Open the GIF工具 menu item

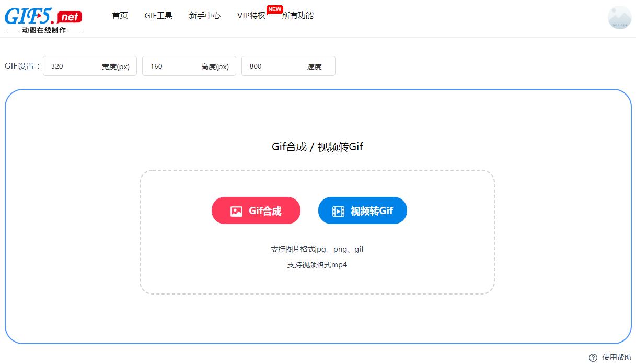coord(158,16)
